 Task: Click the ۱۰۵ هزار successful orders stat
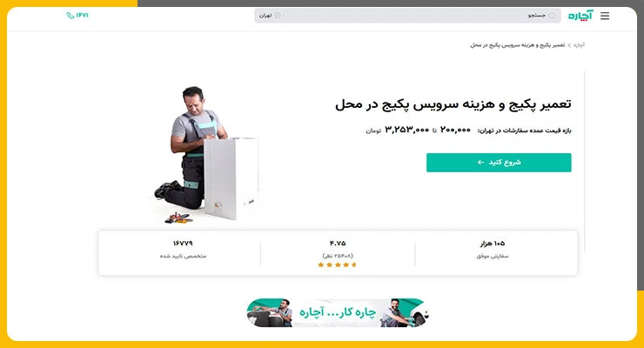click(493, 249)
